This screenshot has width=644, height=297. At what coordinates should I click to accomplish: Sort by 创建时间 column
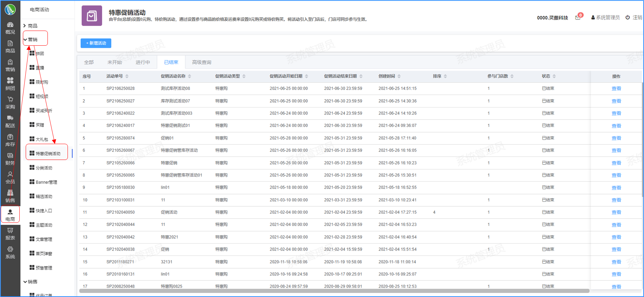click(399, 76)
